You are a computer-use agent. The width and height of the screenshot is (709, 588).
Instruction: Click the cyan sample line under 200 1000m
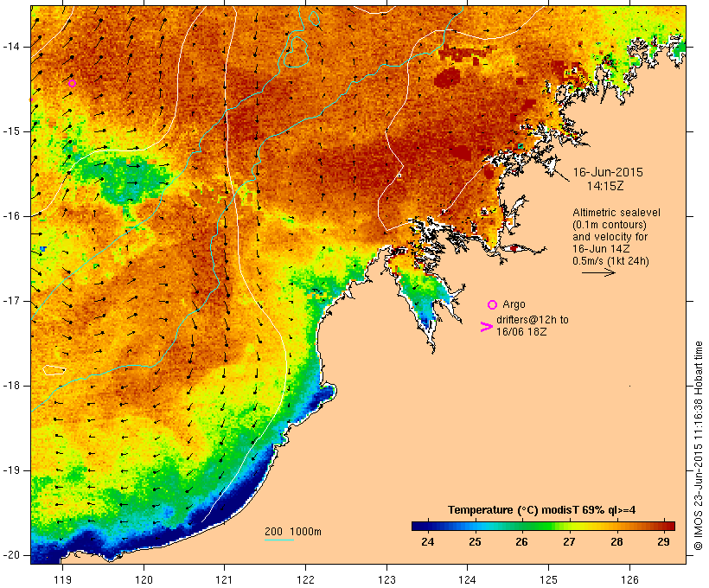279,540
